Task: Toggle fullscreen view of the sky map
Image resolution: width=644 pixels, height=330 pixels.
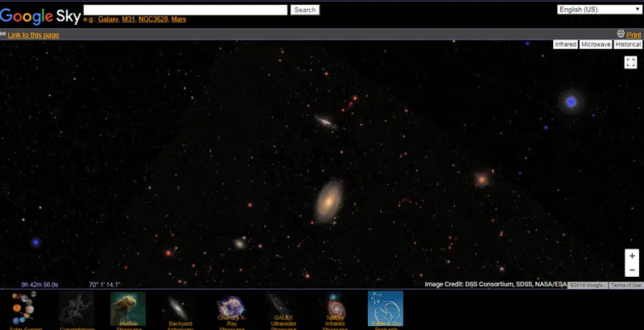Action: 631,63
